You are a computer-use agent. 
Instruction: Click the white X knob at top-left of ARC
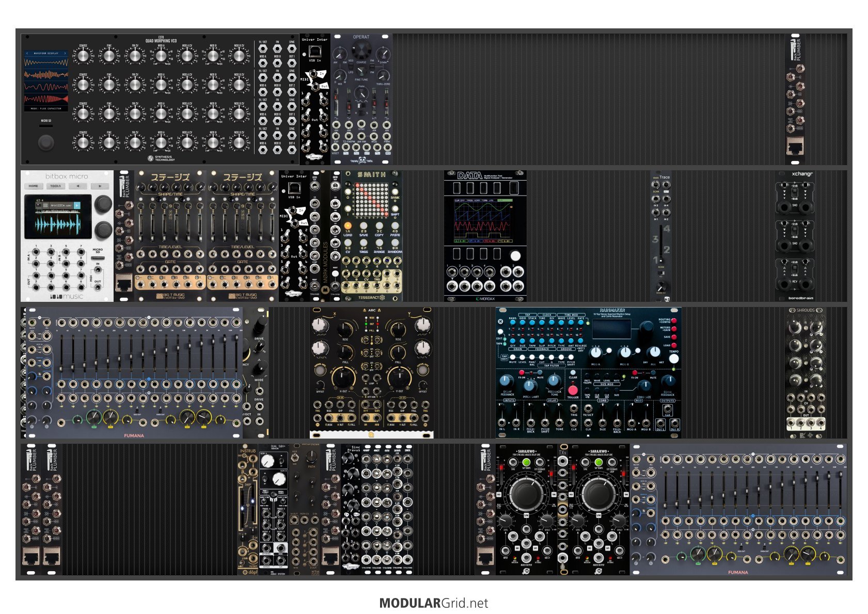click(x=320, y=325)
